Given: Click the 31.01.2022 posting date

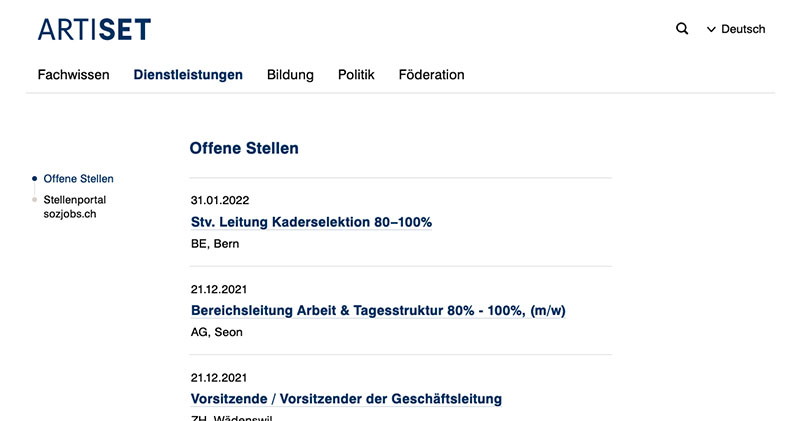Looking at the screenshot, I should coord(220,201).
